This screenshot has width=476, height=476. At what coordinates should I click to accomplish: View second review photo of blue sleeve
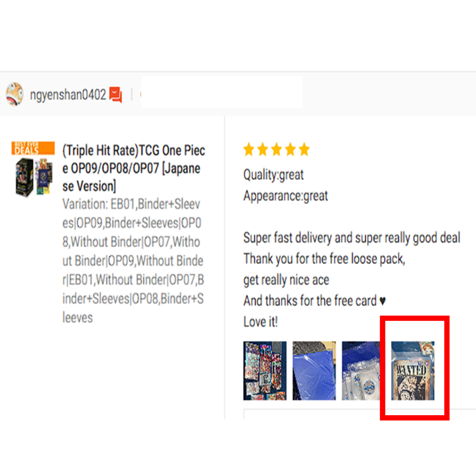pyautogui.click(x=314, y=370)
